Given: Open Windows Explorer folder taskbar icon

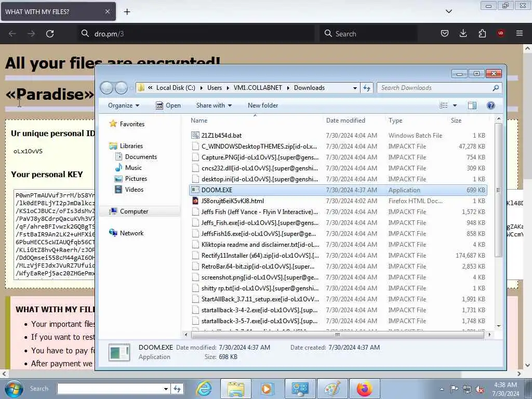Looking at the screenshot, I should [236, 389].
